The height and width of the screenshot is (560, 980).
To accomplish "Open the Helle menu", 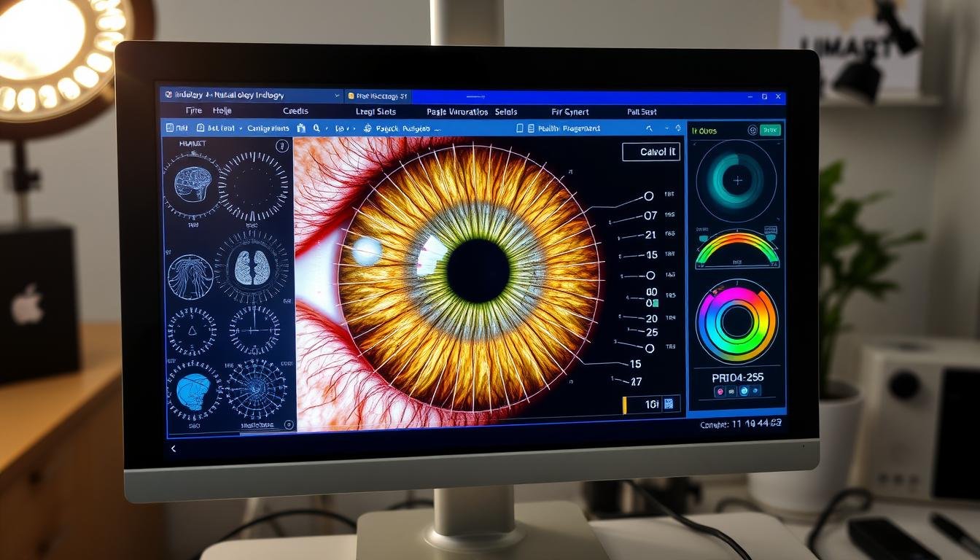I will point(222,112).
